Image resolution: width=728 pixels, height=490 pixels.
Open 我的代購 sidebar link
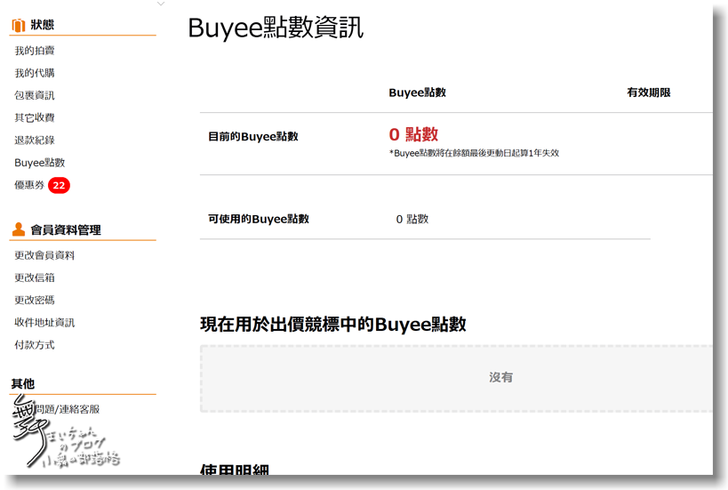pyautogui.click(x=34, y=73)
